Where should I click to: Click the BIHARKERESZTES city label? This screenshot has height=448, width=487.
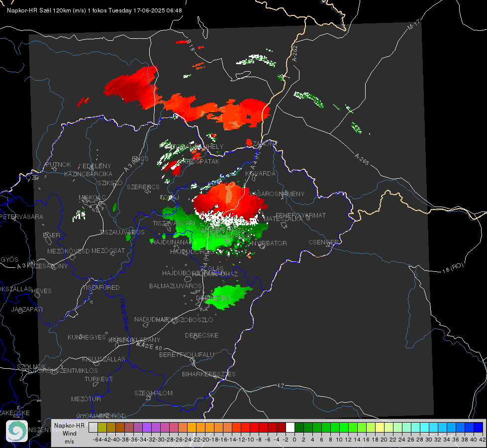pos(209,374)
